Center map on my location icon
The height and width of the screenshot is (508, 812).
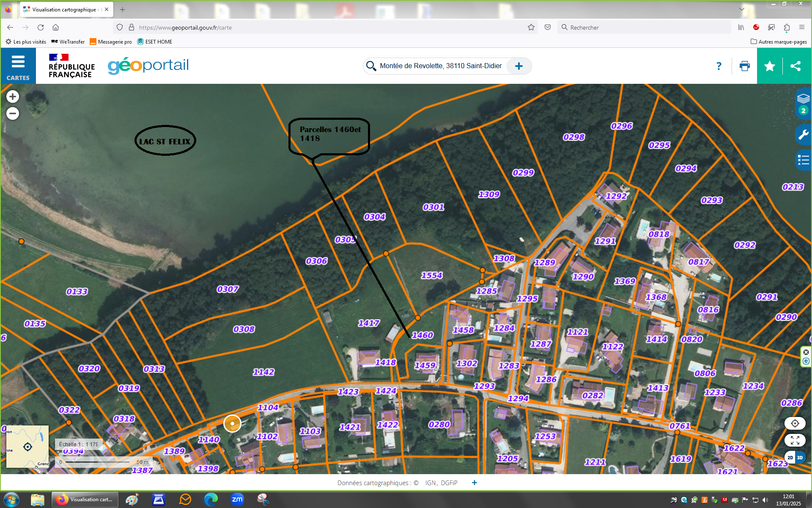[795, 423]
